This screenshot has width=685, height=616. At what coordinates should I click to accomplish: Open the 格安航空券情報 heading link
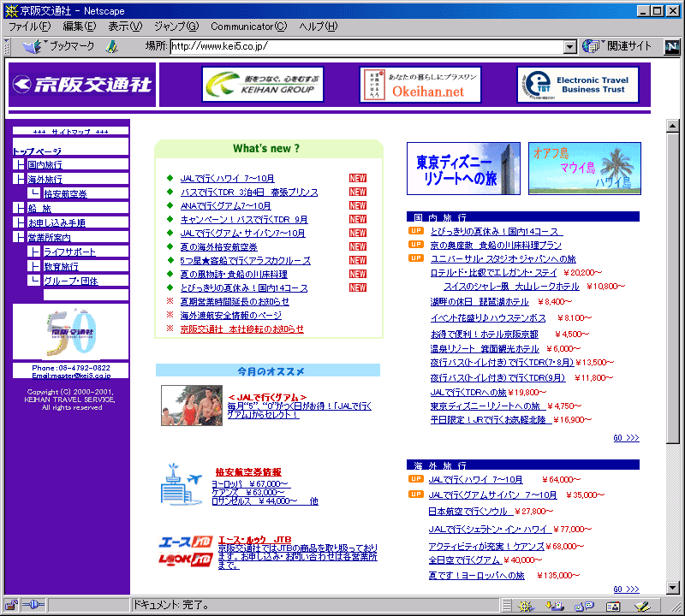tap(248, 472)
